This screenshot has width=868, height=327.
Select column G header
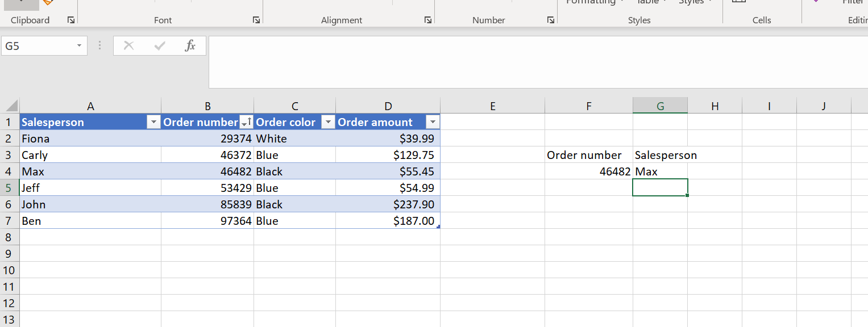(x=660, y=106)
